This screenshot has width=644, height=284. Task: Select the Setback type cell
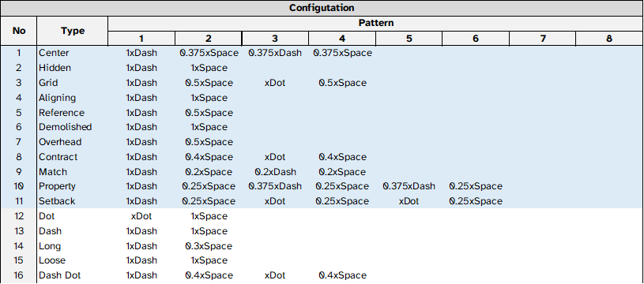[x=73, y=201]
